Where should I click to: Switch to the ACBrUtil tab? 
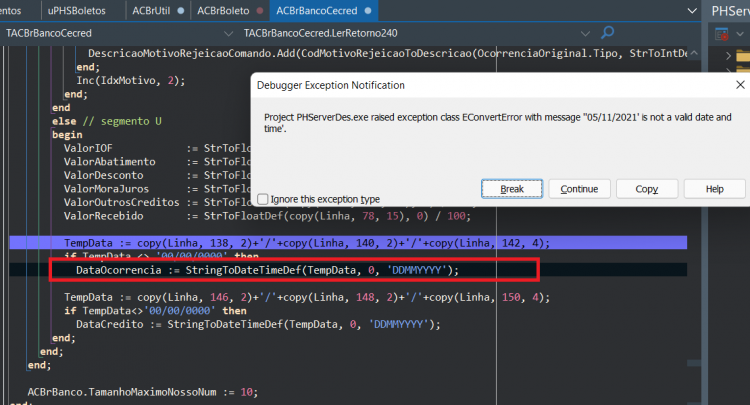tap(151, 11)
